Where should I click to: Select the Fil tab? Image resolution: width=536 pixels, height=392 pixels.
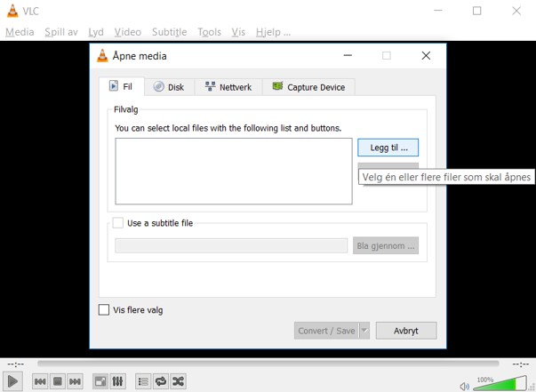click(122, 86)
